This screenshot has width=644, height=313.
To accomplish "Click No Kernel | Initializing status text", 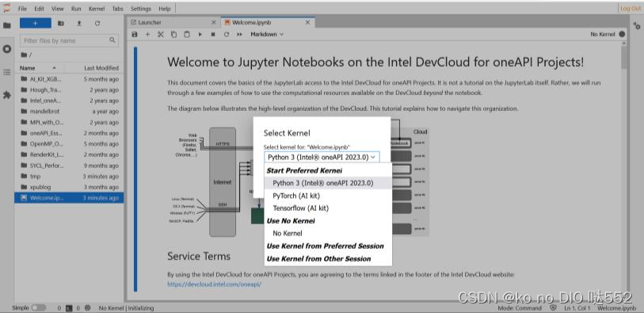I will [x=126, y=307].
